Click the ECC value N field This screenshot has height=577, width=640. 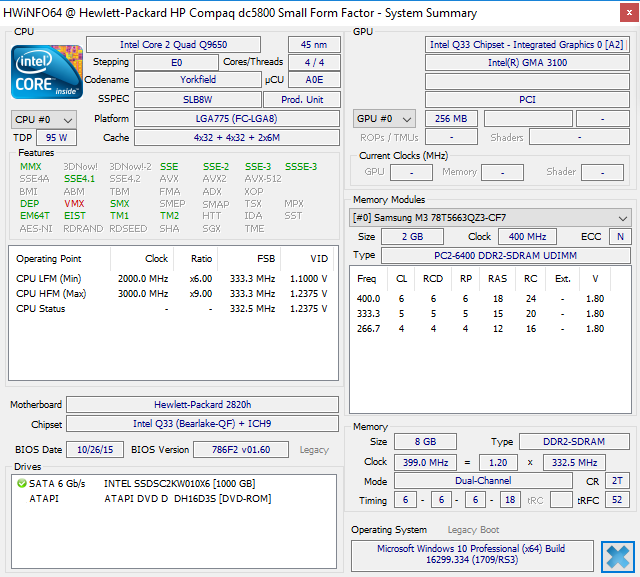click(620, 237)
